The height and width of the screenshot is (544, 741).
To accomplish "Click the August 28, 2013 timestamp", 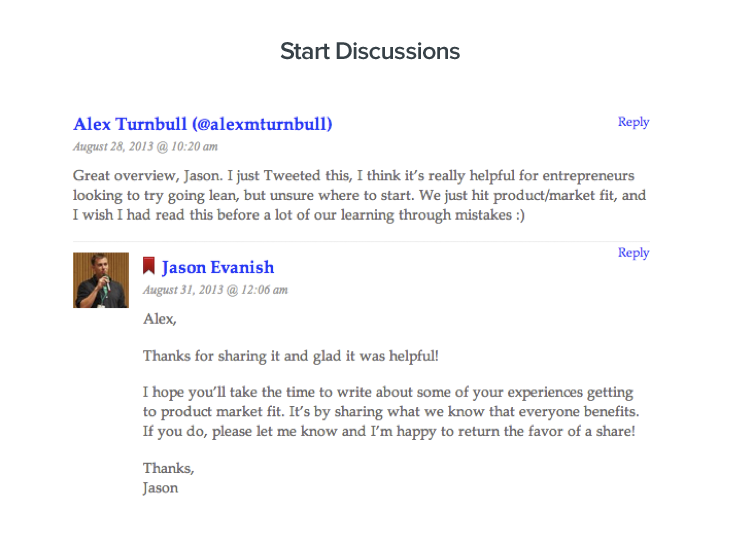I will pyautogui.click(x=146, y=147).
